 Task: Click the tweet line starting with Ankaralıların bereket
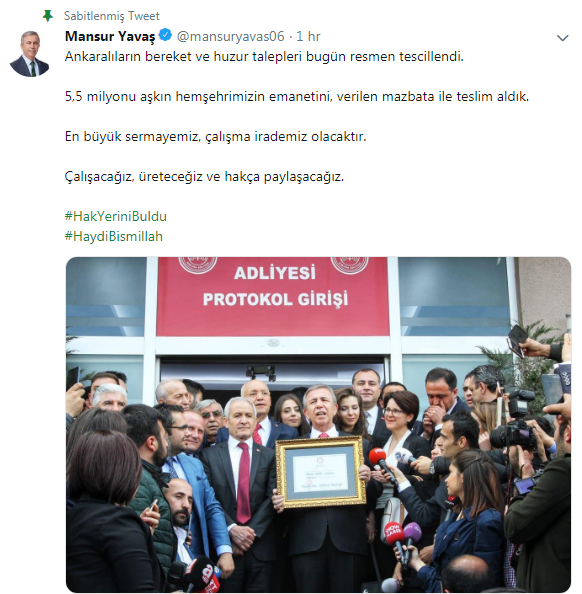pos(264,56)
